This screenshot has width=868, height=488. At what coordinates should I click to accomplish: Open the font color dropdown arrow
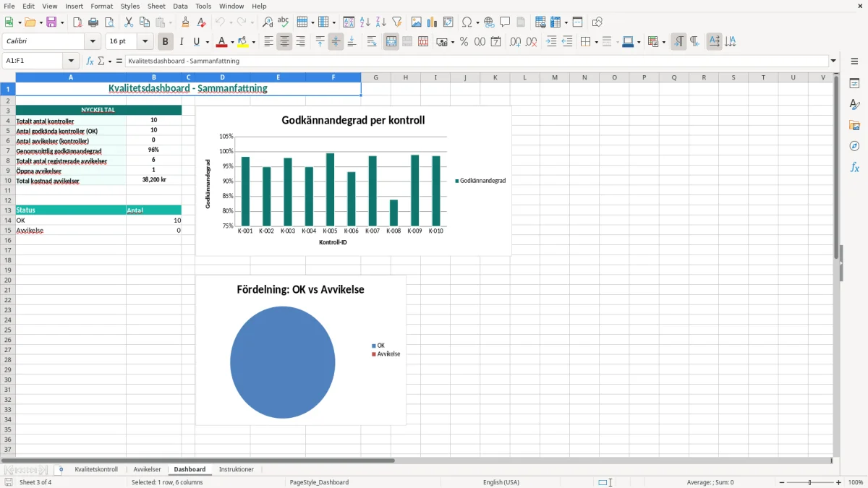[x=232, y=42]
